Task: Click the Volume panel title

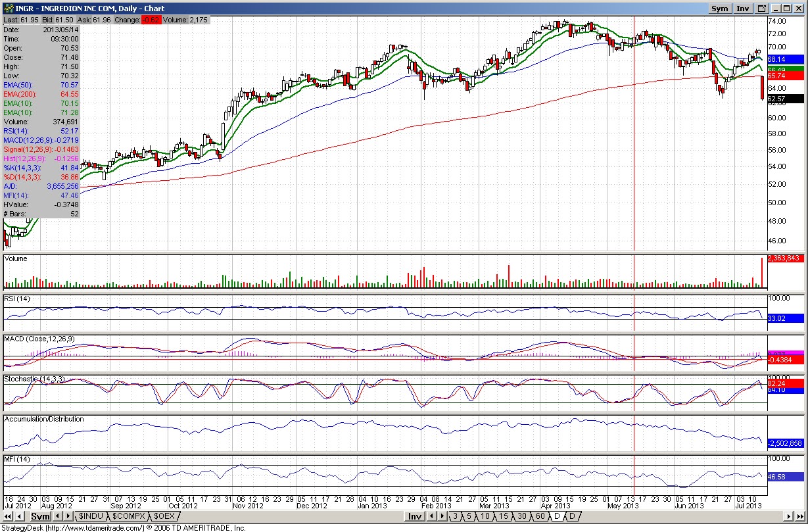Action: coord(16,259)
